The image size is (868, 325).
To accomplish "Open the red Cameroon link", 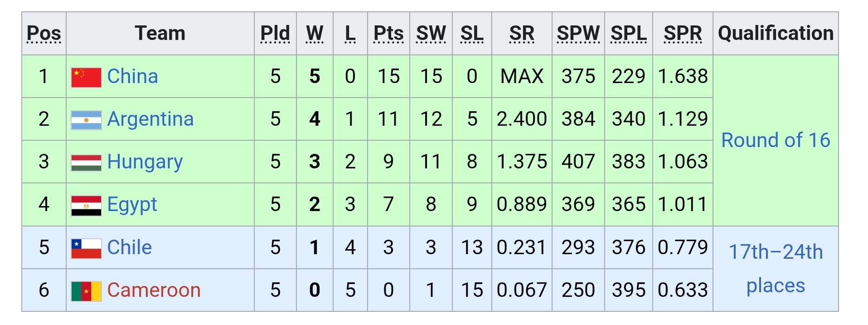I will 154,290.
